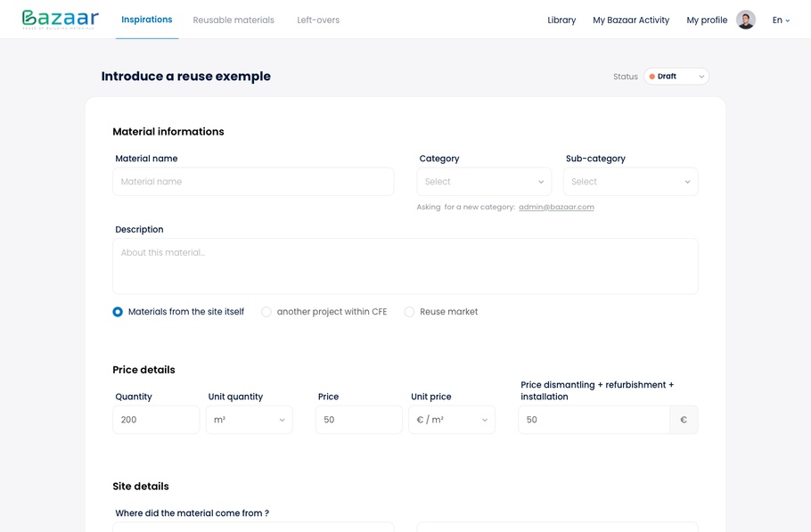The width and height of the screenshot is (811, 532).
Task: Open the Left-overs tab
Action: coord(318,20)
